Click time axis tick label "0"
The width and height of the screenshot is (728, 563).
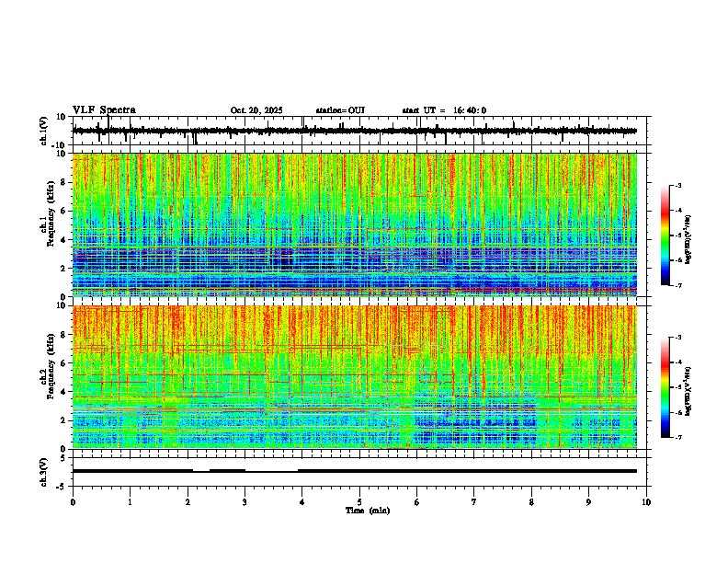(x=73, y=502)
